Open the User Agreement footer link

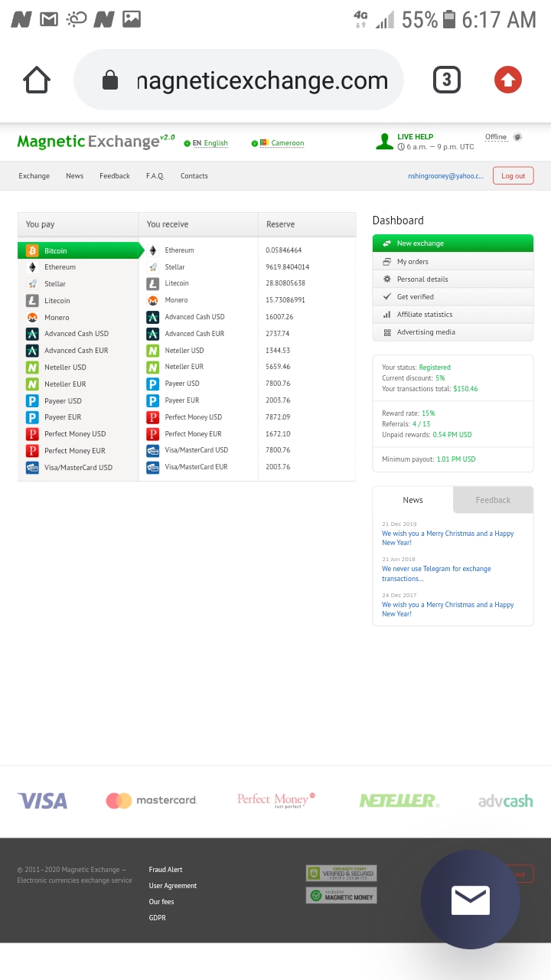coord(173,886)
